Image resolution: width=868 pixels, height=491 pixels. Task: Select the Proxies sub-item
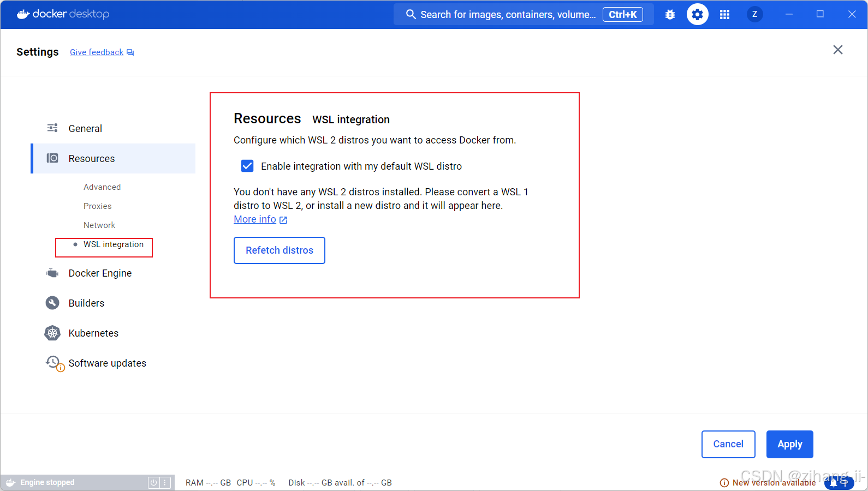click(x=97, y=206)
